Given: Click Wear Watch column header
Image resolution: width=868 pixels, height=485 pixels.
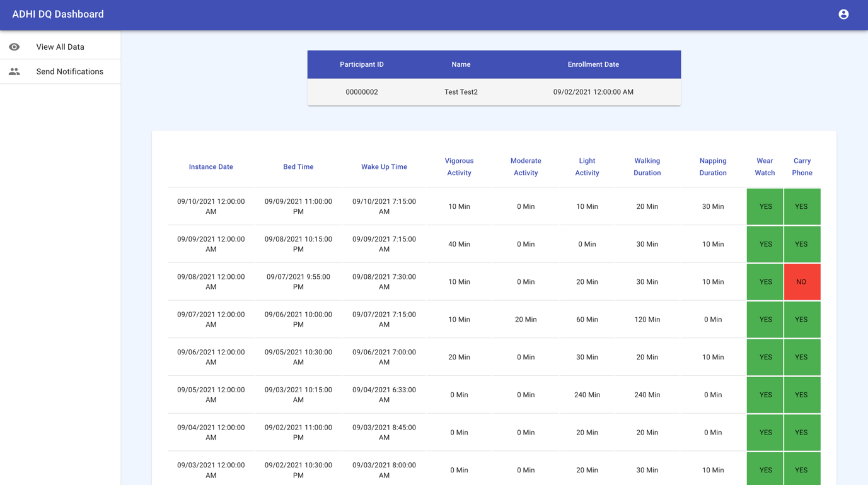Looking at the screenshot, I should pos(765,167).
